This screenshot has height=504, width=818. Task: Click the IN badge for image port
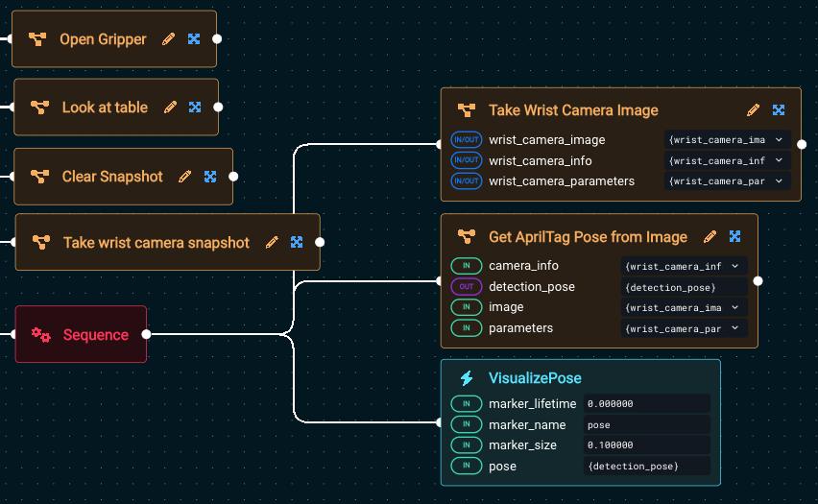(467, 307)
